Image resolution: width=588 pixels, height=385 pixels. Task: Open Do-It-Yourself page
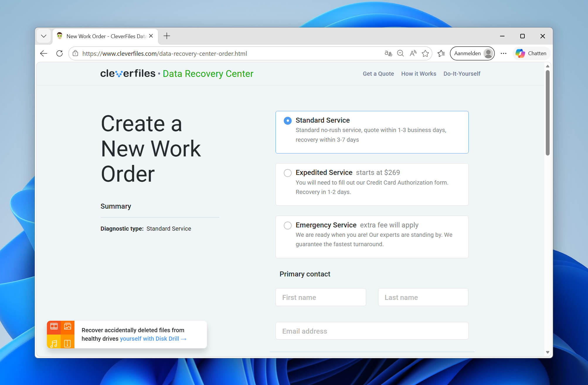click(x=462, y=74)
